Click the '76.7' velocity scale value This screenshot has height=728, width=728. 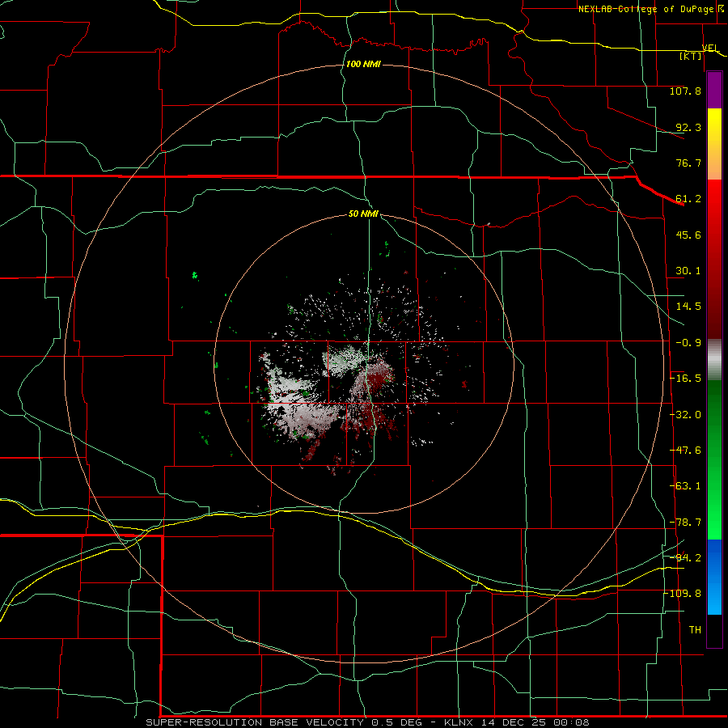pos(688,163)
